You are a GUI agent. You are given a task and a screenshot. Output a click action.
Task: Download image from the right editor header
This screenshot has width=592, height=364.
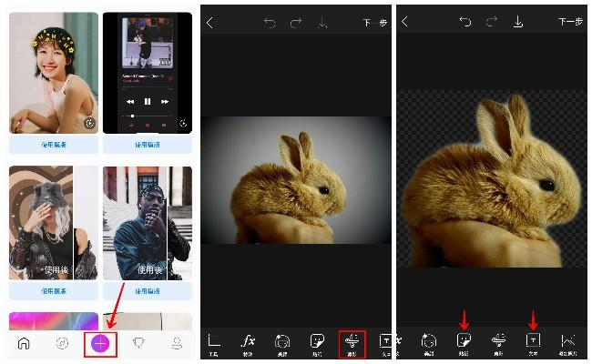click(x=517, y=22)
